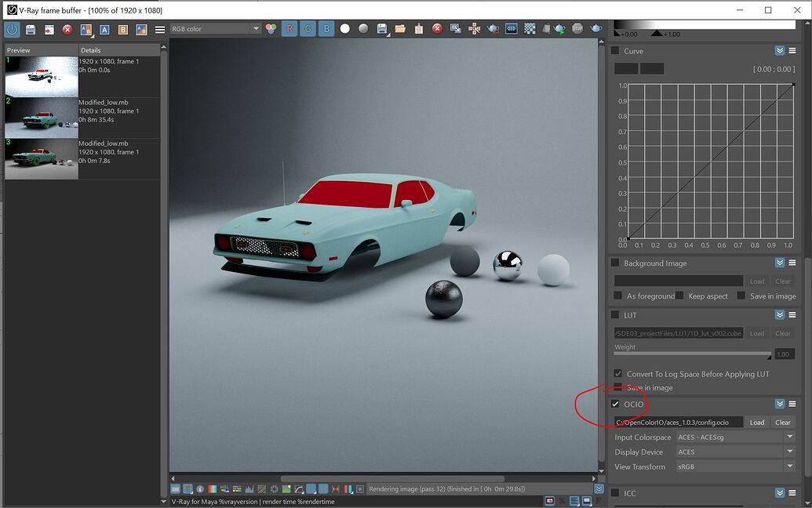
Task: Open the LUT section options menu
Action: click(792, 314)
